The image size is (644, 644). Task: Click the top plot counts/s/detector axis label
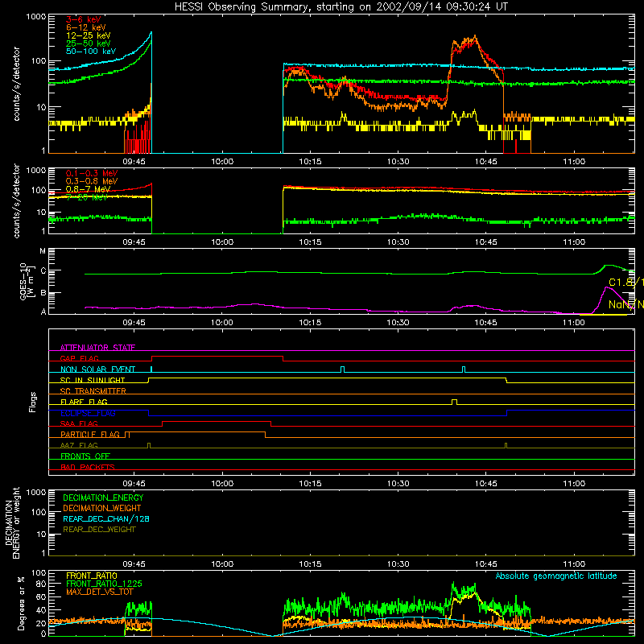16,84
